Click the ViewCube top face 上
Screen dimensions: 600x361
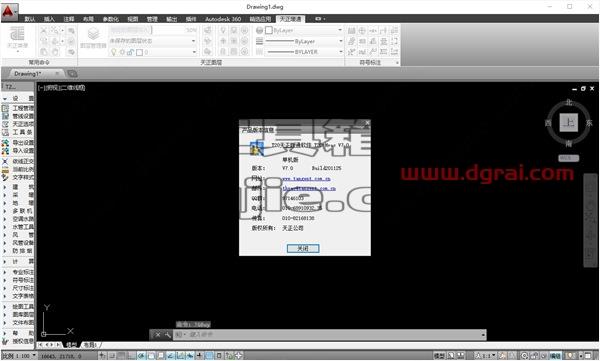click(569, 123)
